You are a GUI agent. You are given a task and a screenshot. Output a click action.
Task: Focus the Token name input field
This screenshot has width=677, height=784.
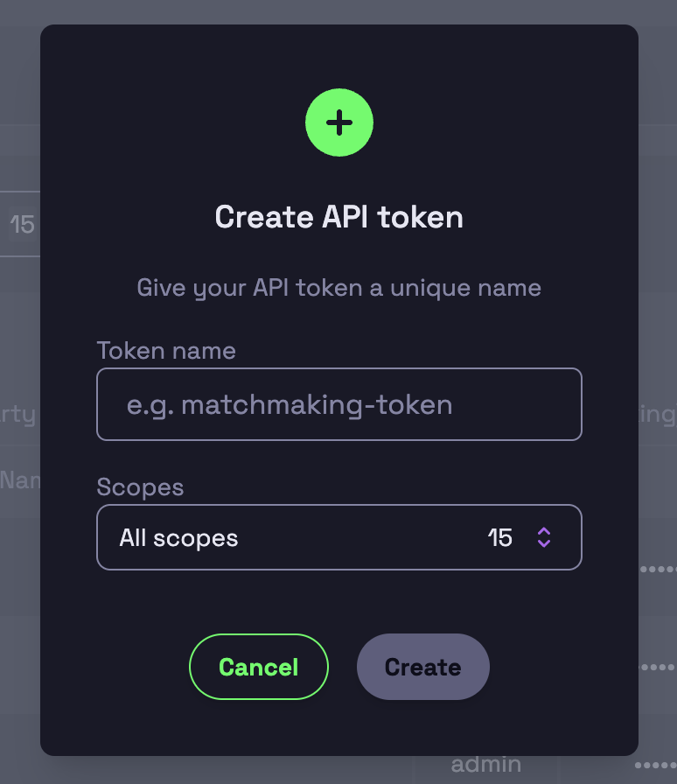(339, 404)
